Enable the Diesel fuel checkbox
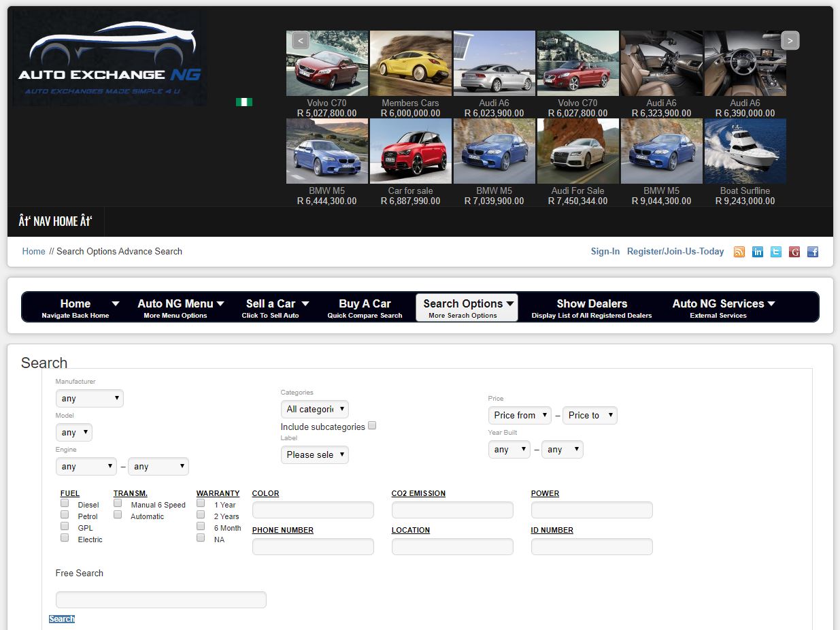Viewport: 840px width, 630px height. (x=65, y=503)
